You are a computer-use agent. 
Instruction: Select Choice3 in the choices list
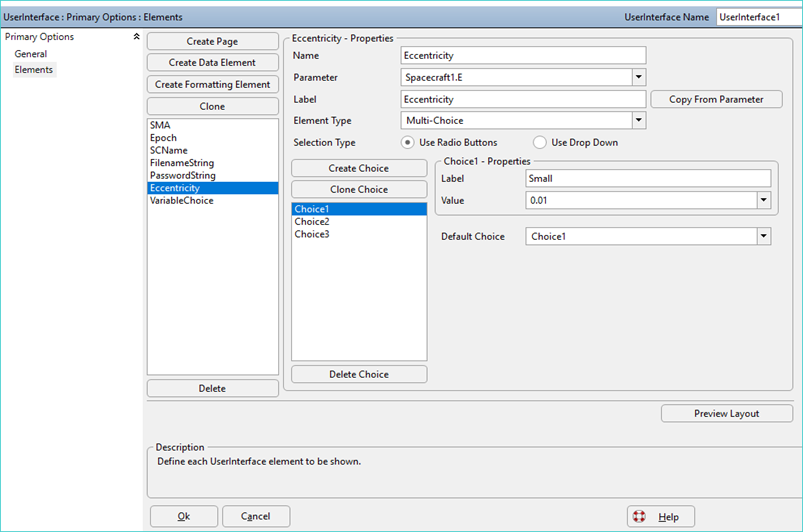coord(359,234)
